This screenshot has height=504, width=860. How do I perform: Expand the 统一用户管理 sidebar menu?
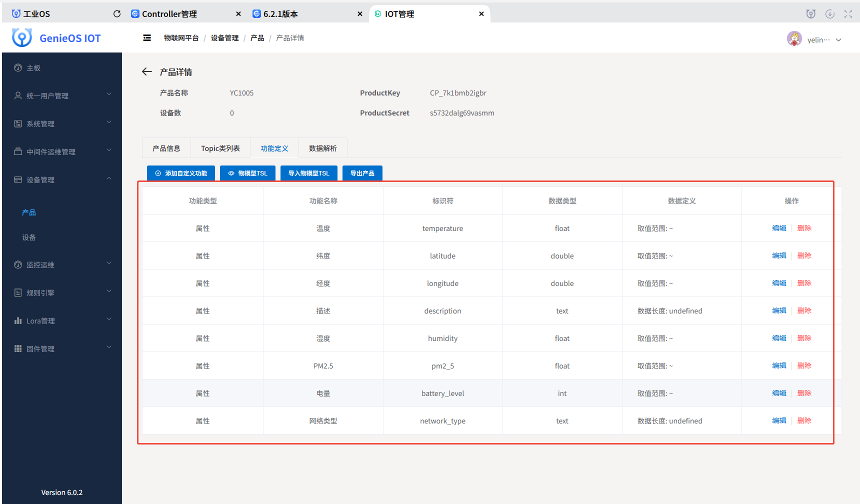(62, 96)
